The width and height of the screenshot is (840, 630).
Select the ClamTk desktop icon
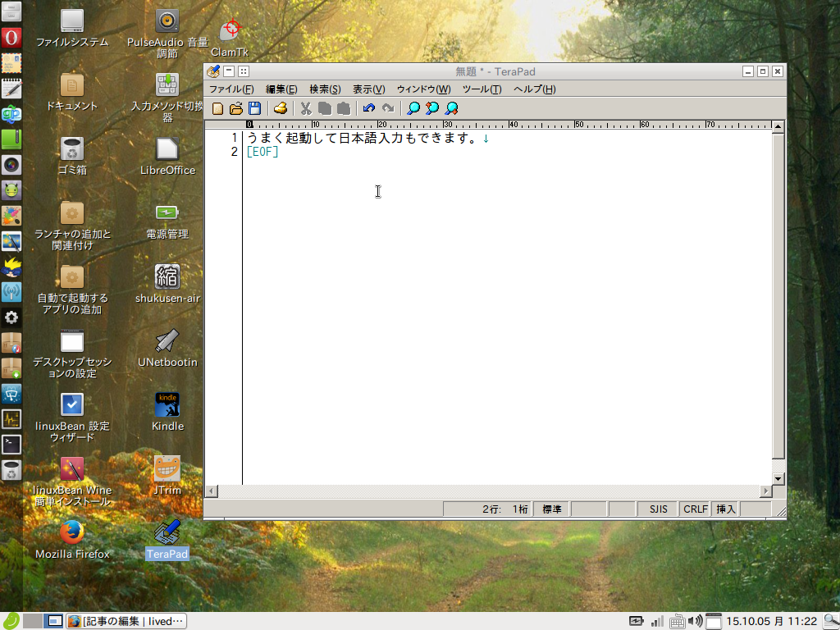(230, 38)
